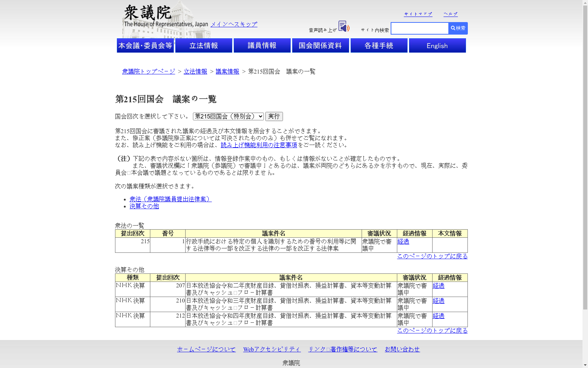588x368 pixels.
Task: Click the 立法情報 breadcrumb link
Action: (196, 71)
